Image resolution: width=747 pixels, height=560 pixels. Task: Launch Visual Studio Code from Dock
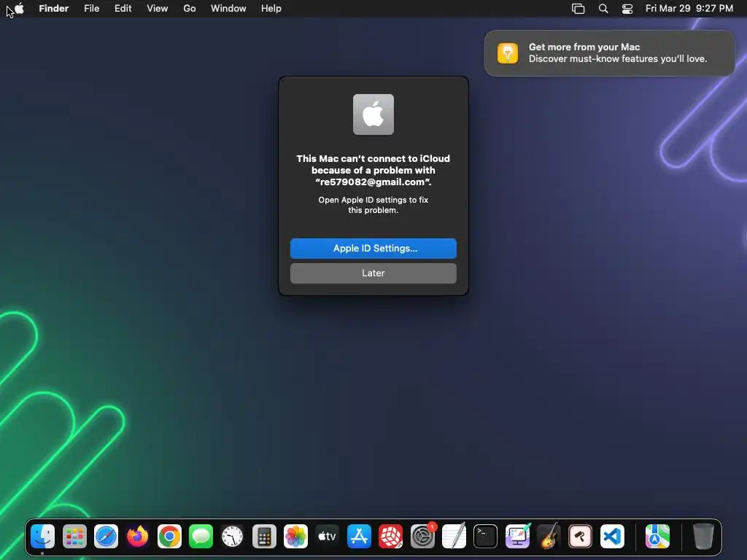[x=612, y=537]
